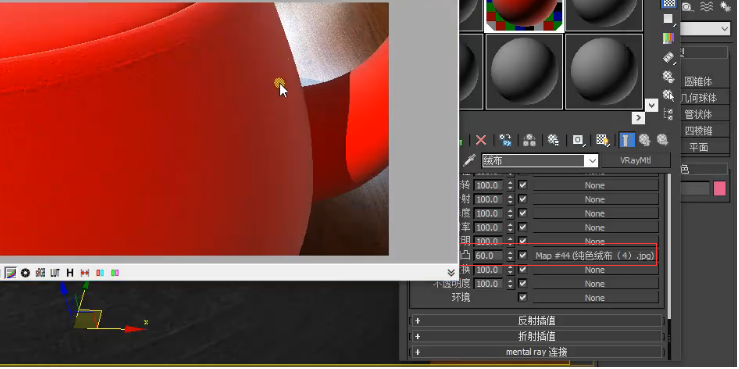Toggle checkbox in the row ending 换

click(522, 270)
